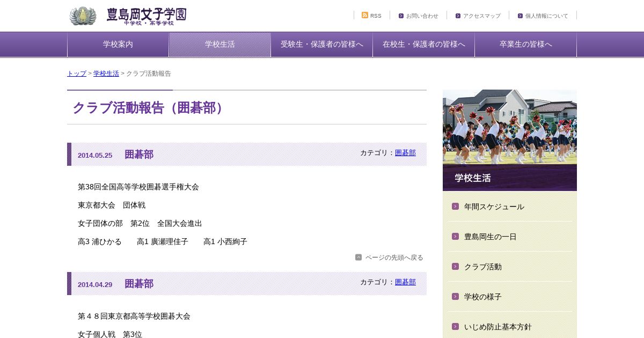Click text 第４８回東京都高等学校囲碁大会

click(134, 317)
